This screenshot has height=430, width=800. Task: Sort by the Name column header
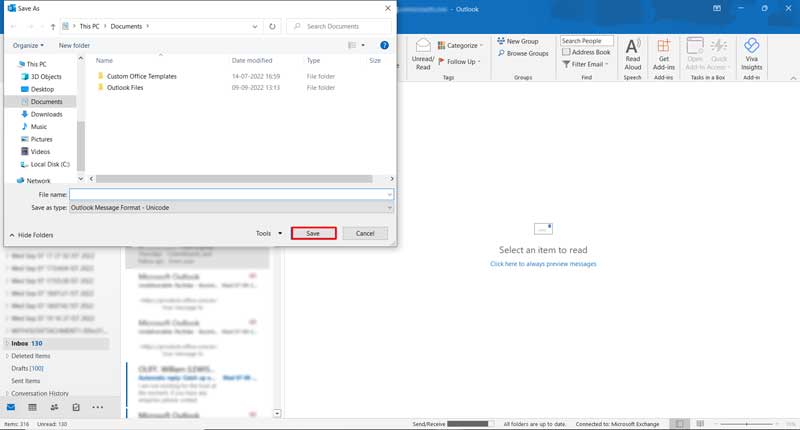pyautogui.click(x=104, y=60)
